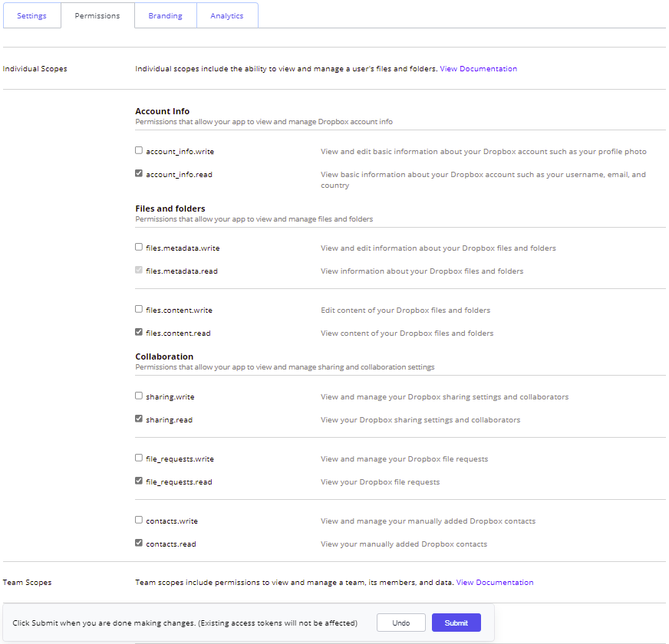Click the contacts.read label text
Viewport: 669px width, 644px height.
coord(171,544)
